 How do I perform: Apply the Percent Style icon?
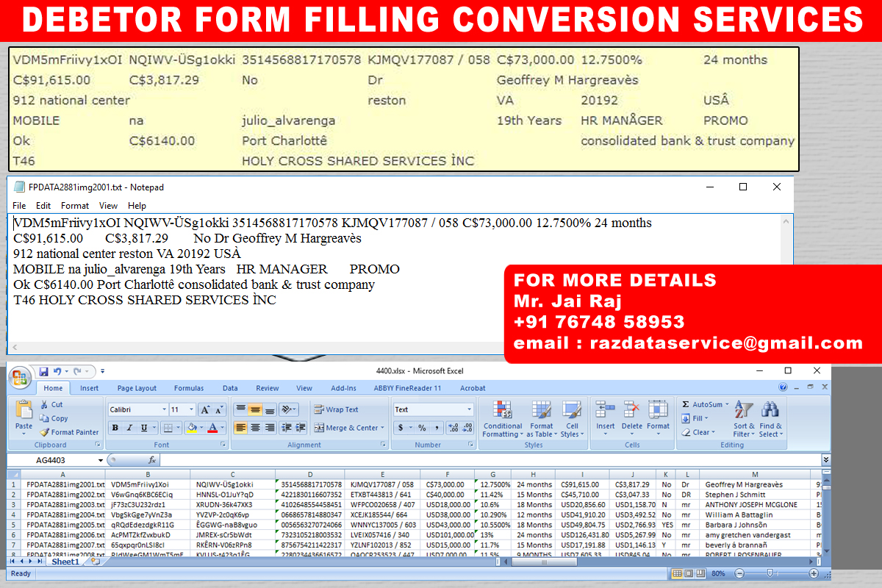[422, 427]
